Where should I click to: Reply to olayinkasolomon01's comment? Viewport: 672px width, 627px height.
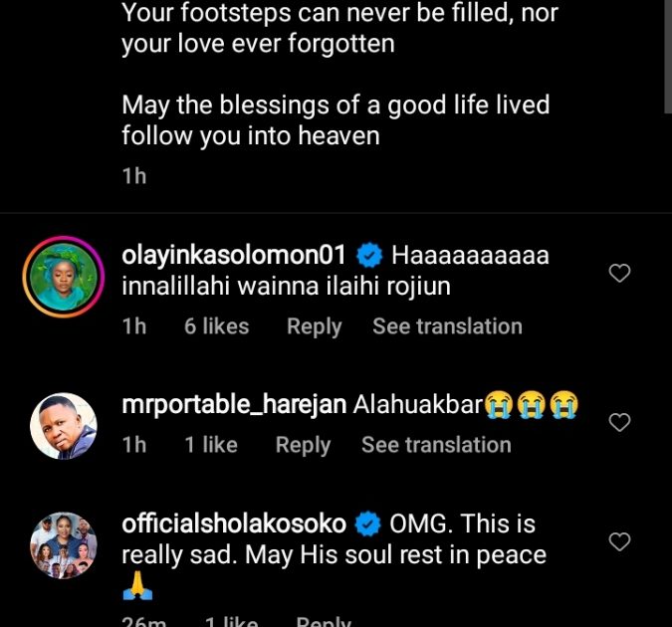pos(314,326)
